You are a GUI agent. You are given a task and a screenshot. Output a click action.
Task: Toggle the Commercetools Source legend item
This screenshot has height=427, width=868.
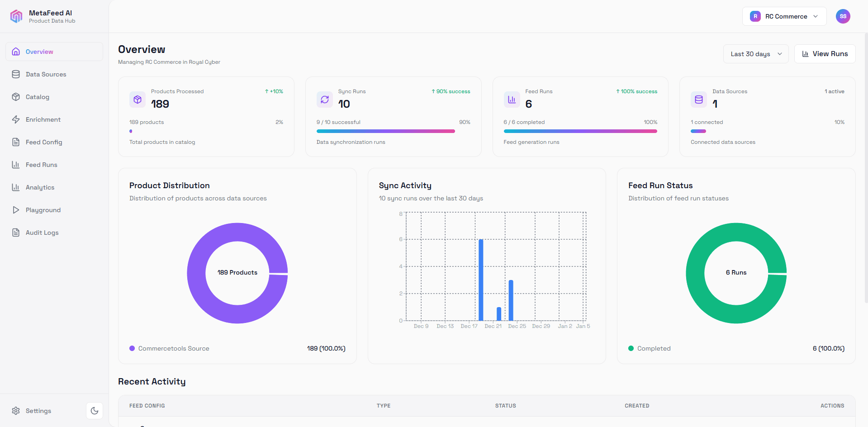click(169, 348)
